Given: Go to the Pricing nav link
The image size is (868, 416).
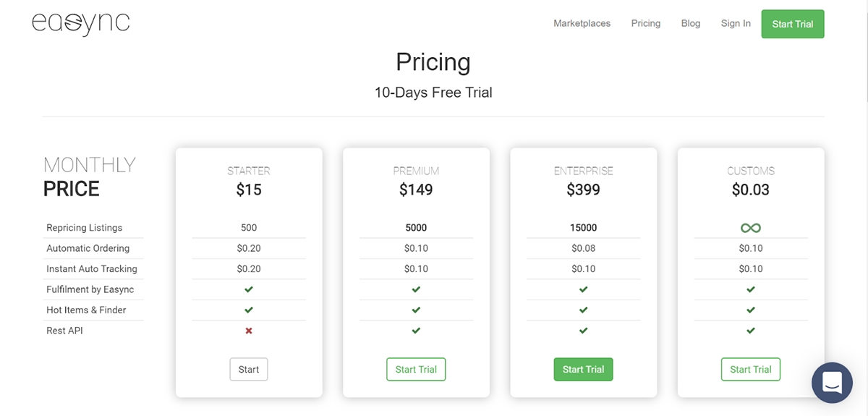Looking at the screenshot, I should (645, 23).
